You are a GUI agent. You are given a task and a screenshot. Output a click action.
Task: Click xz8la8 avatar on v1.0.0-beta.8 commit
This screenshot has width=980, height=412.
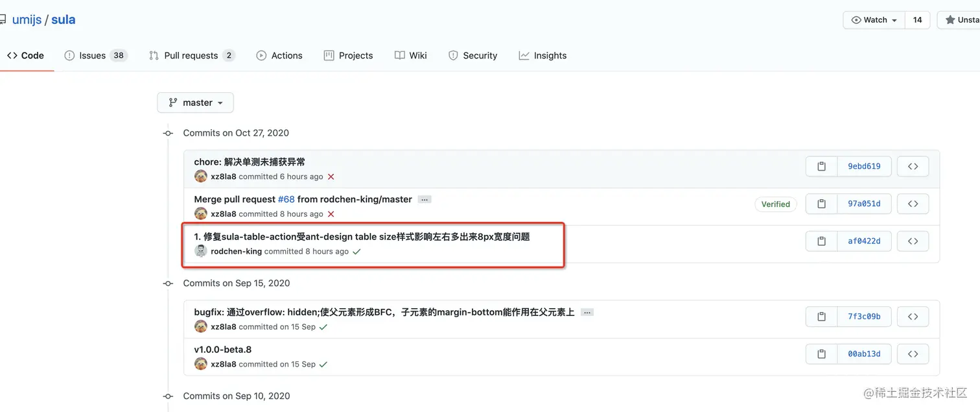pyautogui.click(x=201, y=364)
